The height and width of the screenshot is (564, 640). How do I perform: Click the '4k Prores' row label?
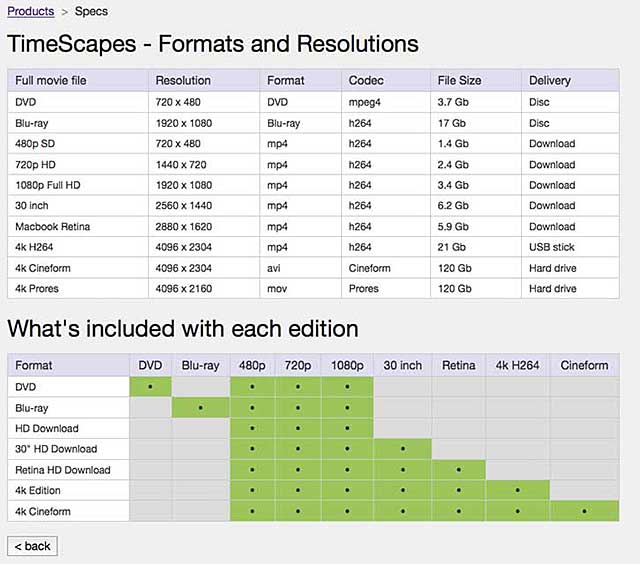(37, 289)
